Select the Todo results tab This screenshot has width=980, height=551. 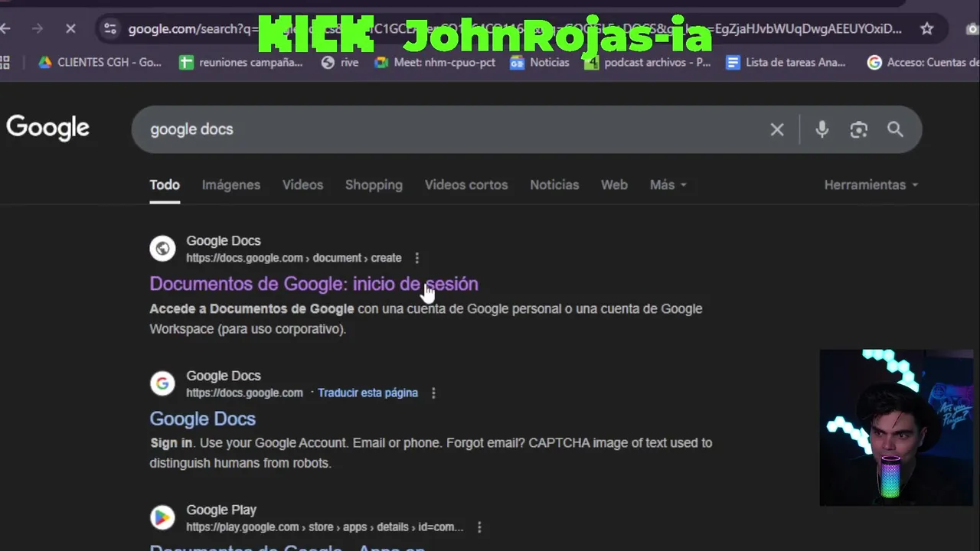coord(165,185)
